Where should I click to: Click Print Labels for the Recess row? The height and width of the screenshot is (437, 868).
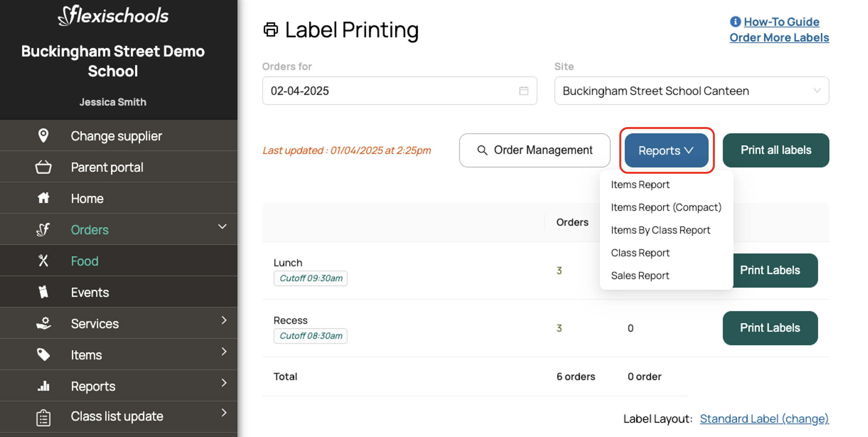[x=770, y=328]
